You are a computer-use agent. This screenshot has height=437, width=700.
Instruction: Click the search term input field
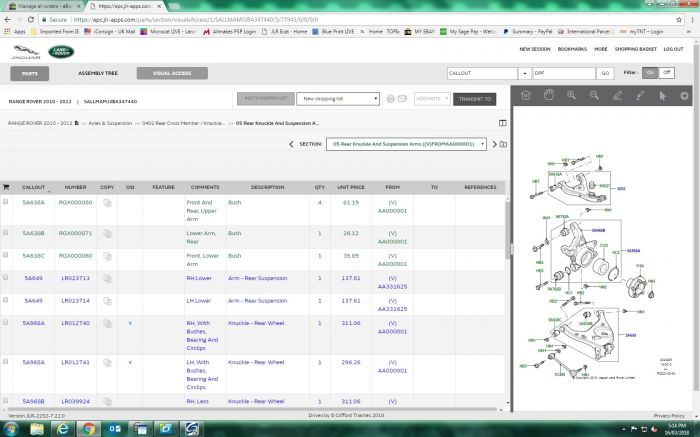564,73
